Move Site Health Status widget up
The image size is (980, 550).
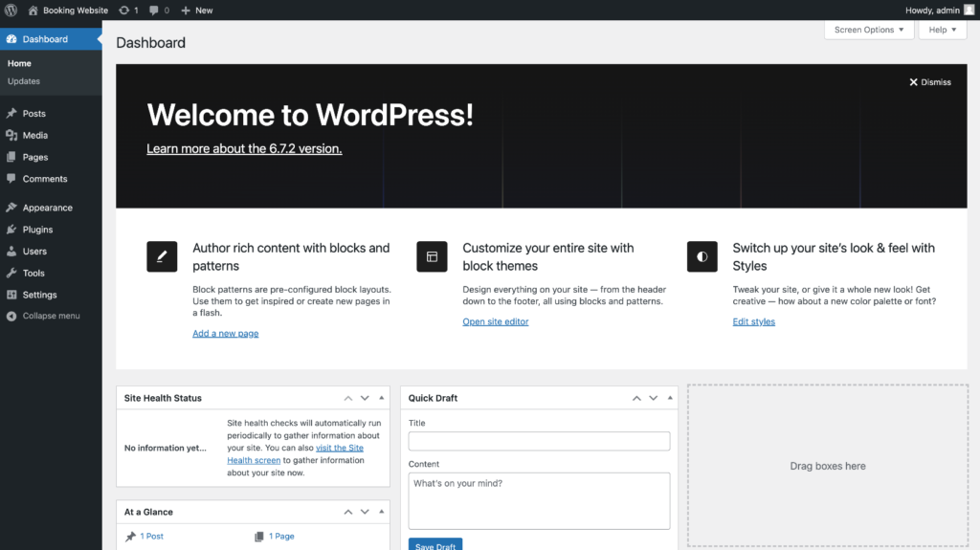coord(348,398)
